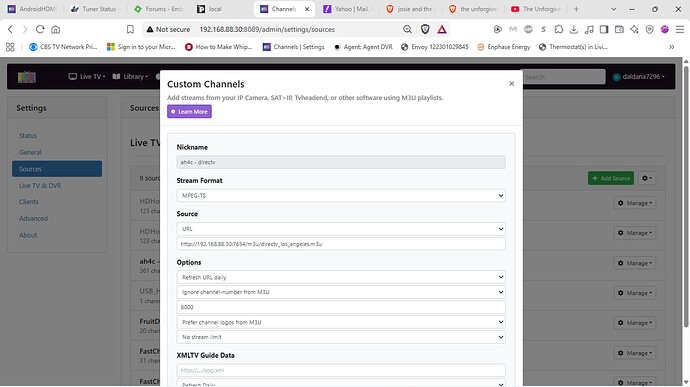690x387 pixels.
Task: Open the Refresh URL daily dropdown
Action: click(341, 277)
